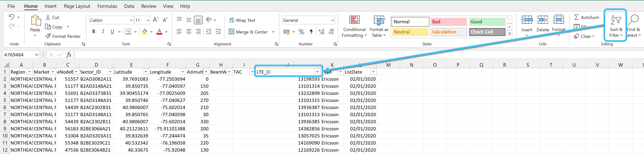The image size is (644, 154).
Task: Toggle Wrap Text on
Action: [x=242, y=20]
